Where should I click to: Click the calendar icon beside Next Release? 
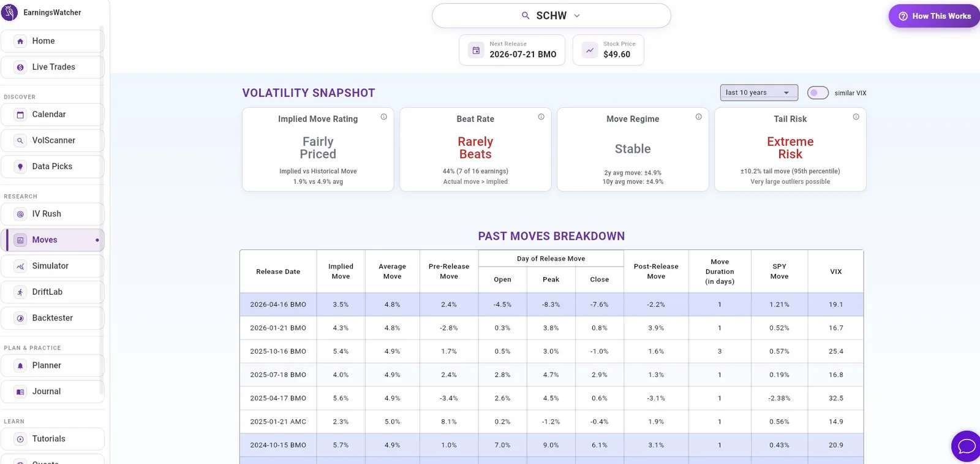[x=476, y=50]
